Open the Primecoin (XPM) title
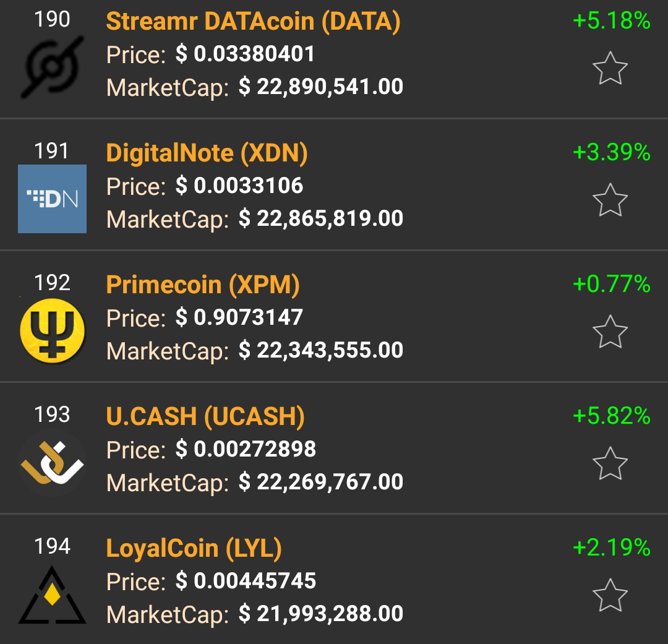668x644 pixels. [x=203, y=285]
